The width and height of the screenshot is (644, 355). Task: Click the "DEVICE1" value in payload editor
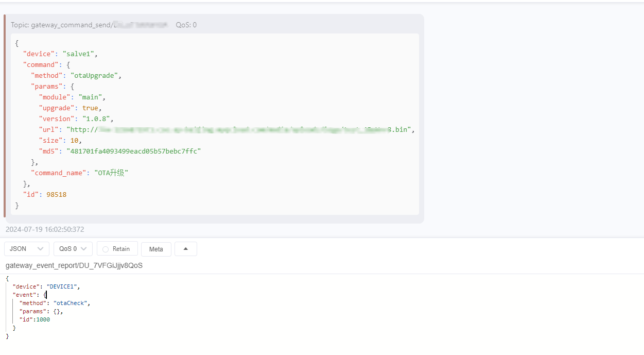(x=63, y=286)
